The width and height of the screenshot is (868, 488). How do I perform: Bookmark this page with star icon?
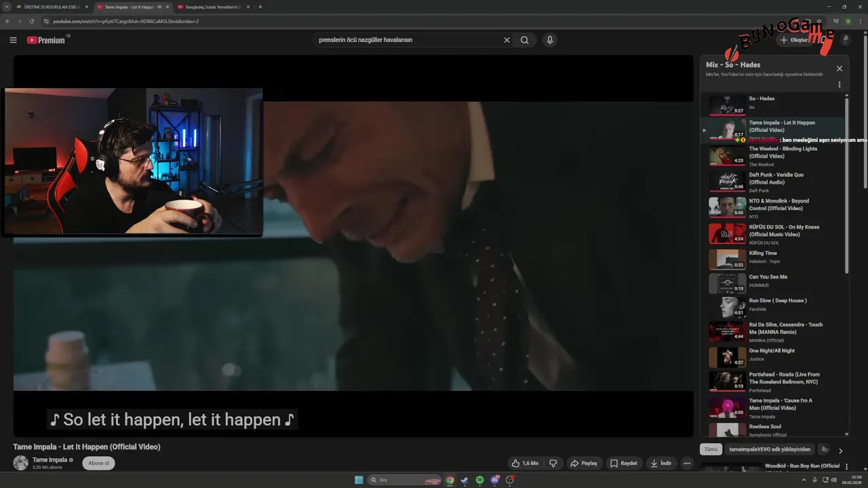[819, 21]
